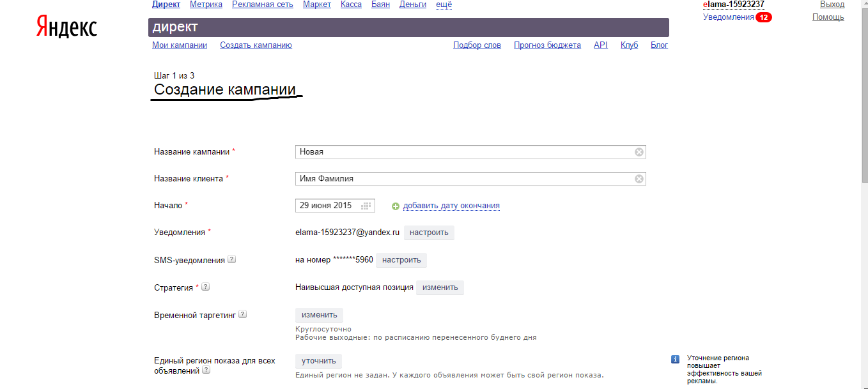Open Касса in the top menu
868x389 pixels.
[x=351, y=4]
